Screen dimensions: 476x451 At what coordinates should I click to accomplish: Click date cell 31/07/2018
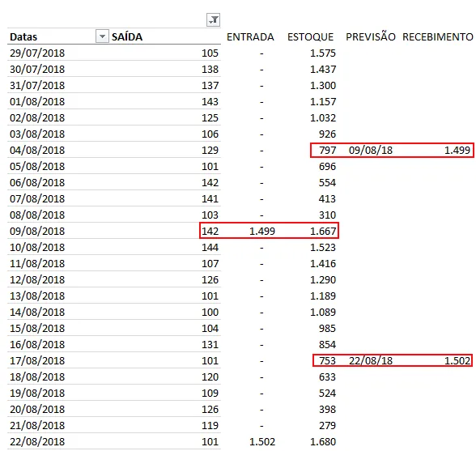point(37,85)
